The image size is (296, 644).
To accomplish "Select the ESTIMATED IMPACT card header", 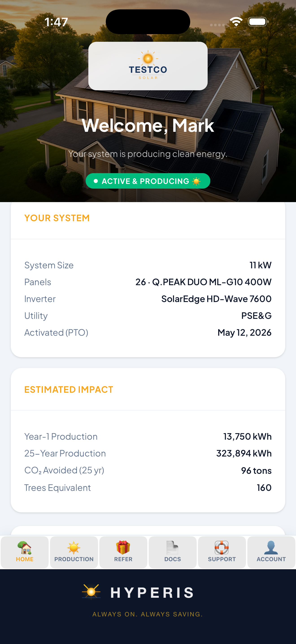I will [x=69, y=390].
